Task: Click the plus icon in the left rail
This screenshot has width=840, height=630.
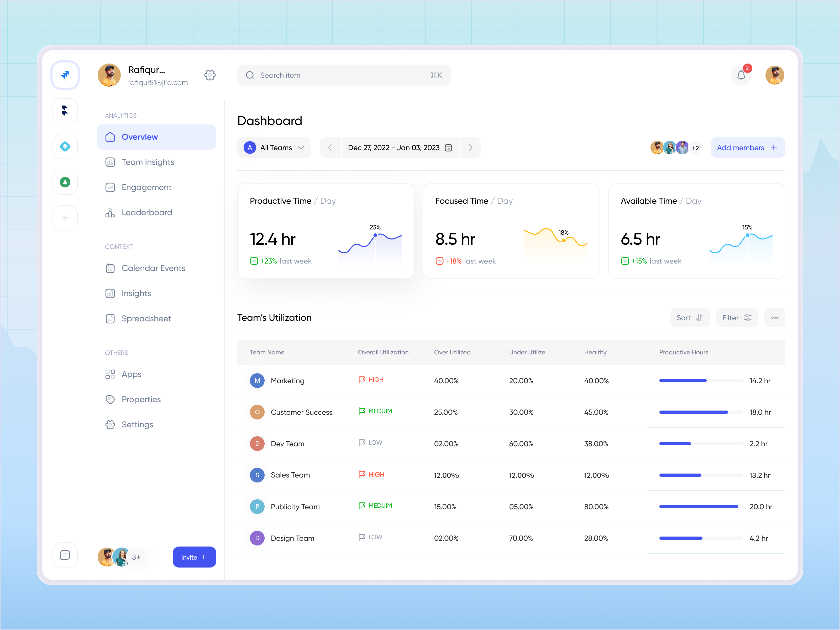Action: coord(65,218)
